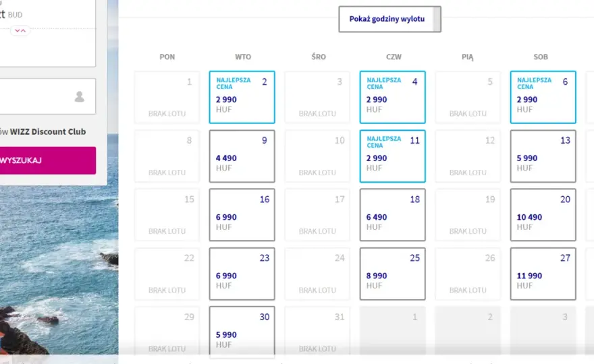594x364 pixels.
Task: Toggle Pokaż godziny wylotu switch
Action: [390, 19]
